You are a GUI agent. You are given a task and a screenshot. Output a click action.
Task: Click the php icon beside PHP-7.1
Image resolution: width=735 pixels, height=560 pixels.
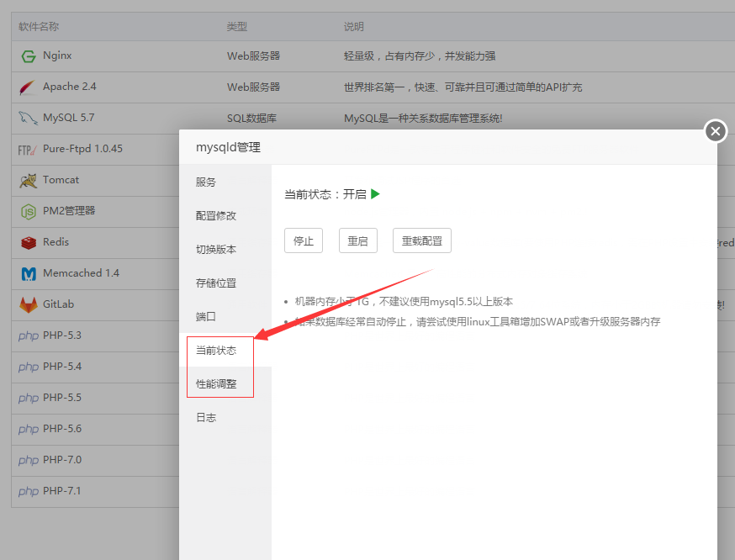pyautogui.click(x=29, y=492)
